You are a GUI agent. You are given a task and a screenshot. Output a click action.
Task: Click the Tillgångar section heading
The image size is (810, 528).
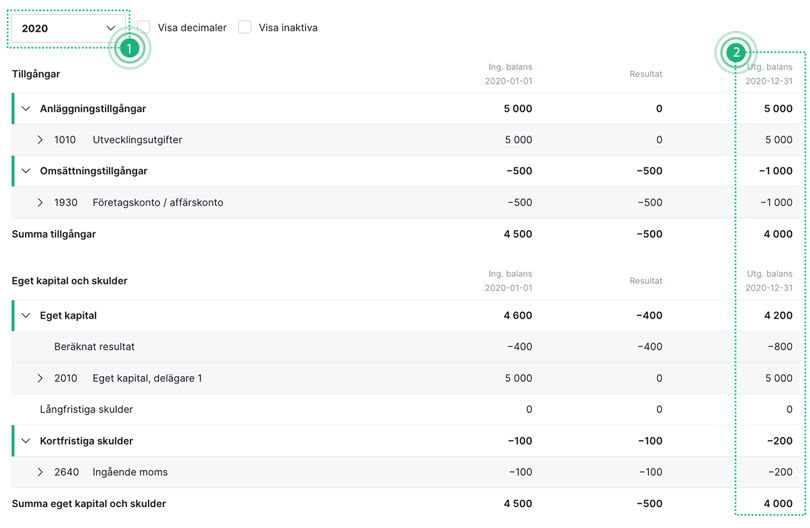pos(36,74)
